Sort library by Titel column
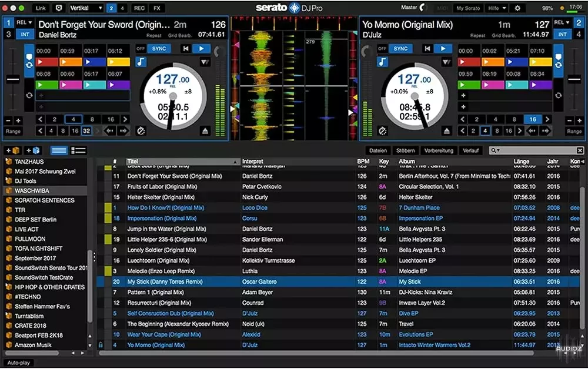588x369 pixels. [182, 162]
